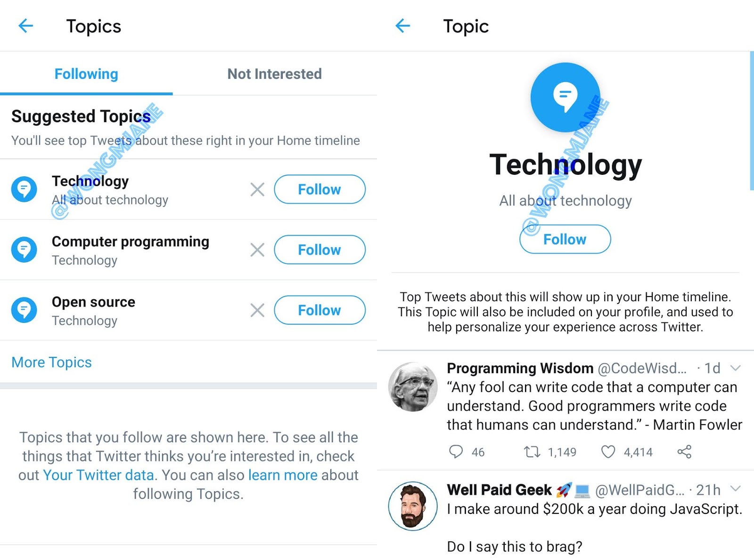Select the Following tab

click(x=86, y=74)
